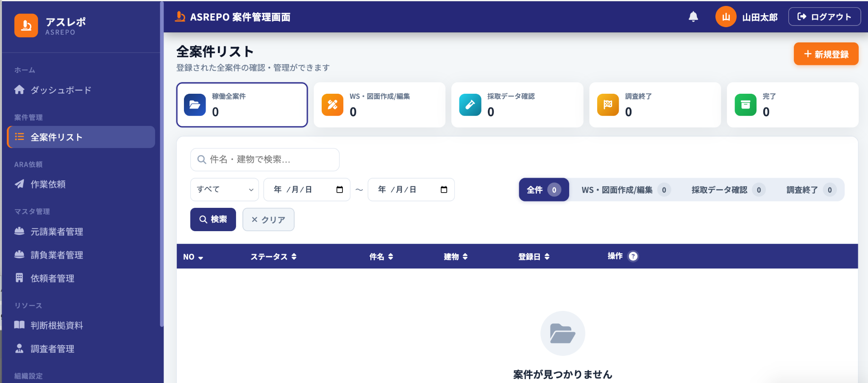Select the 調査終了 summary card

coord(655,105)
